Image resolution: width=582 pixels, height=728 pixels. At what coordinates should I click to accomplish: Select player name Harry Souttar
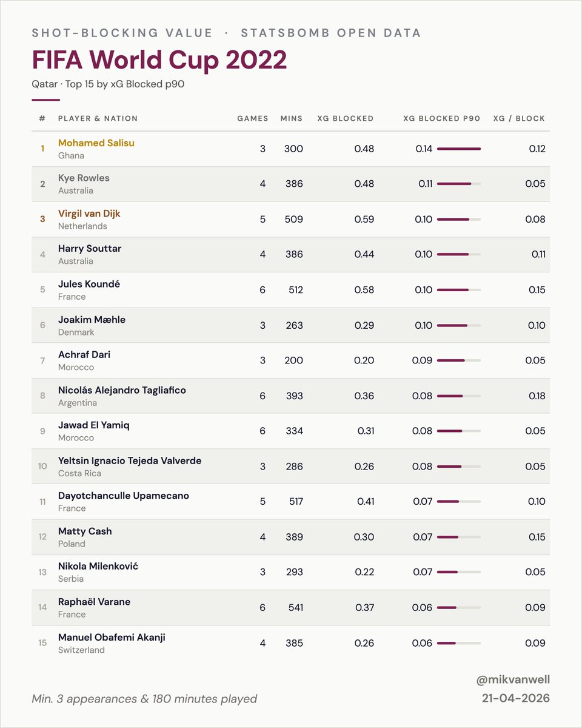click(x=90, y=249)
